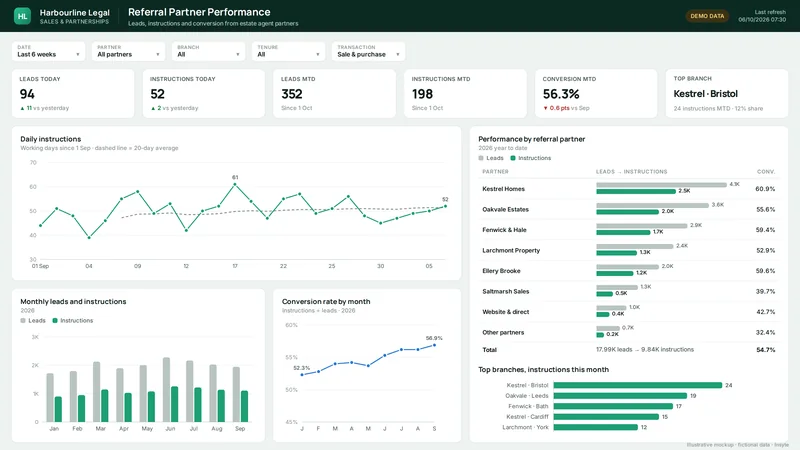Click the Jun leads bar in monthly chart
The height and width of the screenshot is (450, 800).
(166, 390)
